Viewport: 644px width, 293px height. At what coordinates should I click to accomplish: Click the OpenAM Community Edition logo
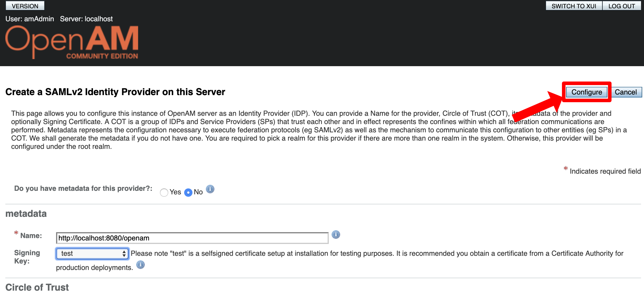[x=72, y=42]
